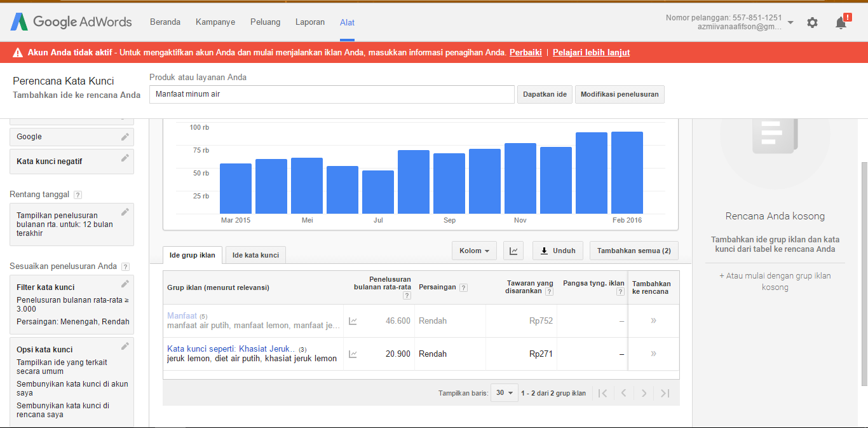Viewport: 868px width, 428px height.
Task: Click Perencana Kata Kunci heading
Action: point(64,81)
